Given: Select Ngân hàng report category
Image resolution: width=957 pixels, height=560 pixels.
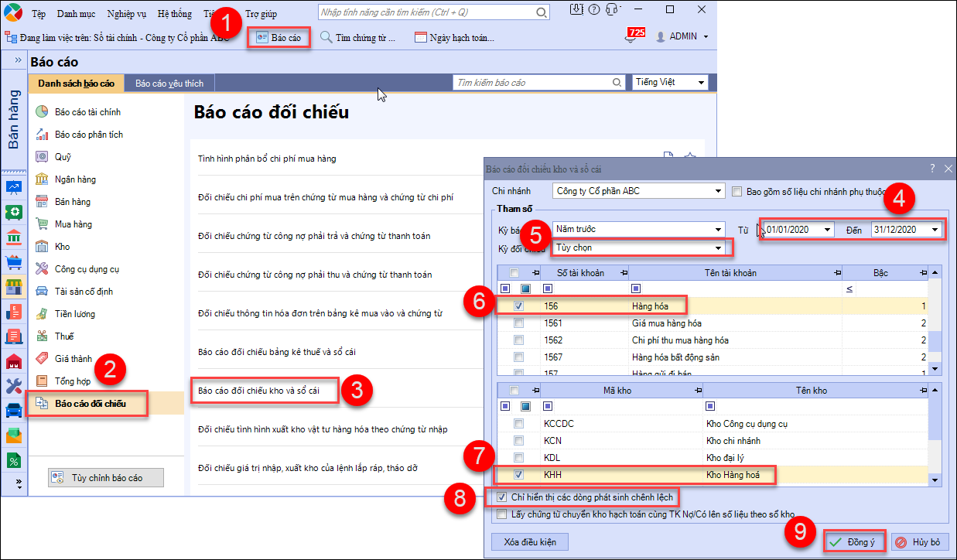Looking at the screenshot, I should click(75, 179).
